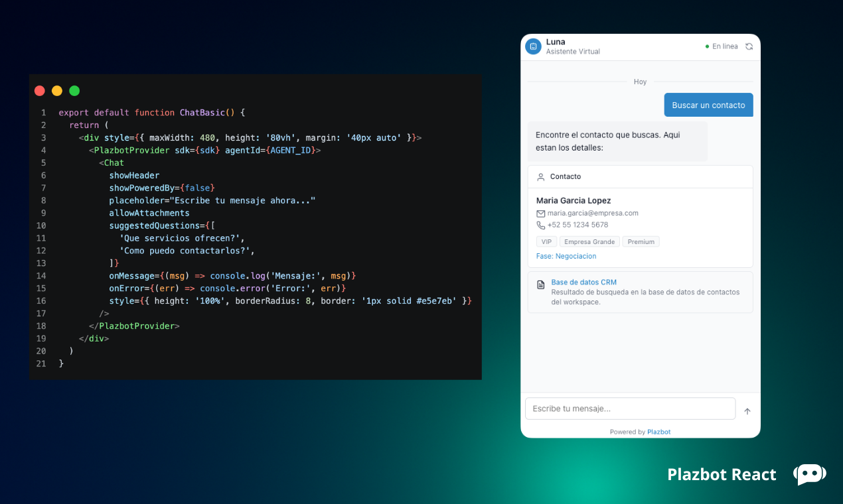
Task: Click the yellow window dot in code editor
Action: click(x=57, y=91)
